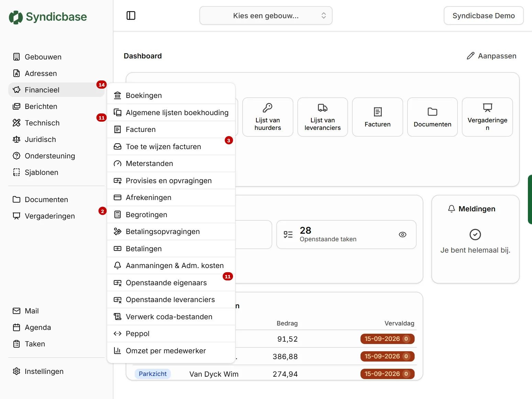Screen dimensions: 532x399
Task: Open Adressen in the sidebar
Action: coord(56,73)
